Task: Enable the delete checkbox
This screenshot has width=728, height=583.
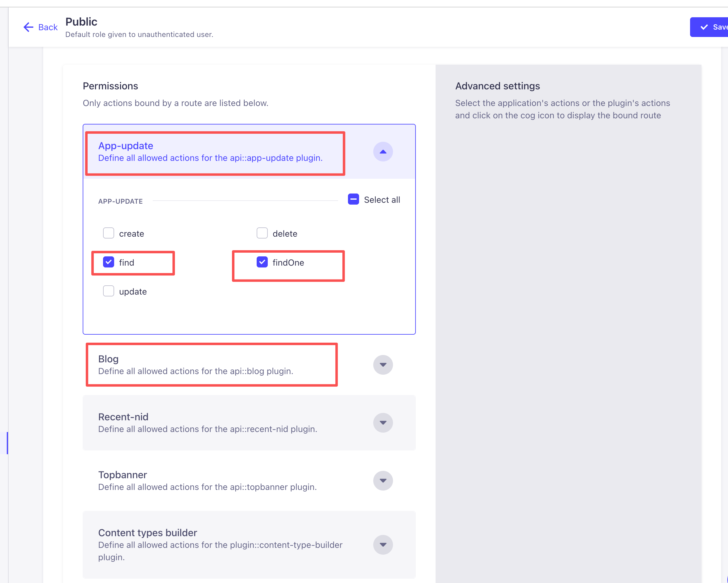Action: 262,233
